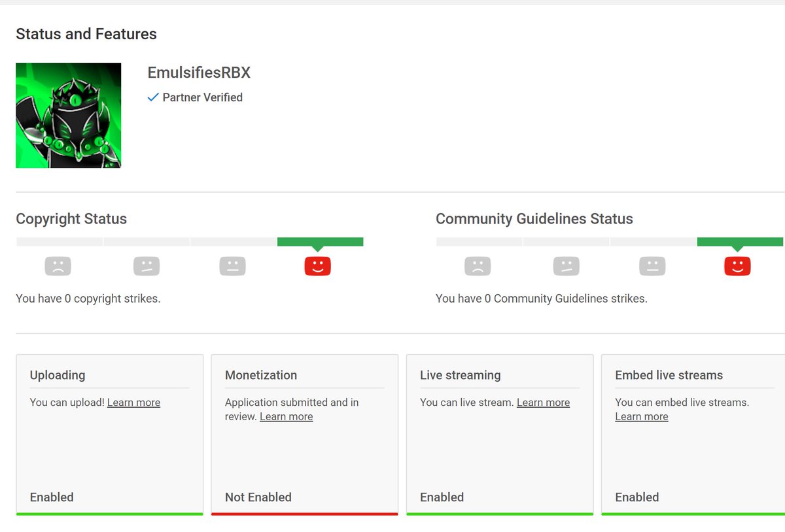Click the green Copyright Status progress bar
This screenshot has height=532, width=785.
(321, 242)
